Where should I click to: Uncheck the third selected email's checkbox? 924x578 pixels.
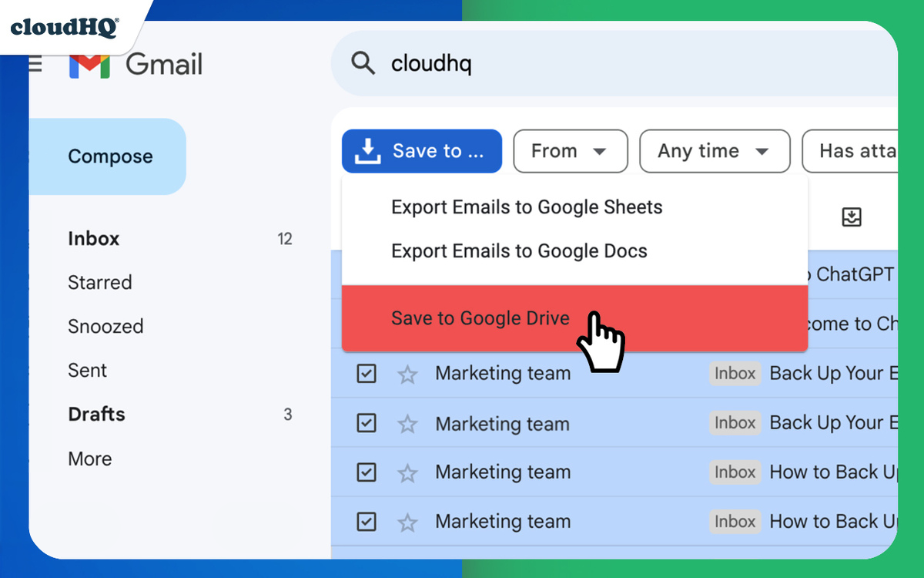tap(367, 472)
